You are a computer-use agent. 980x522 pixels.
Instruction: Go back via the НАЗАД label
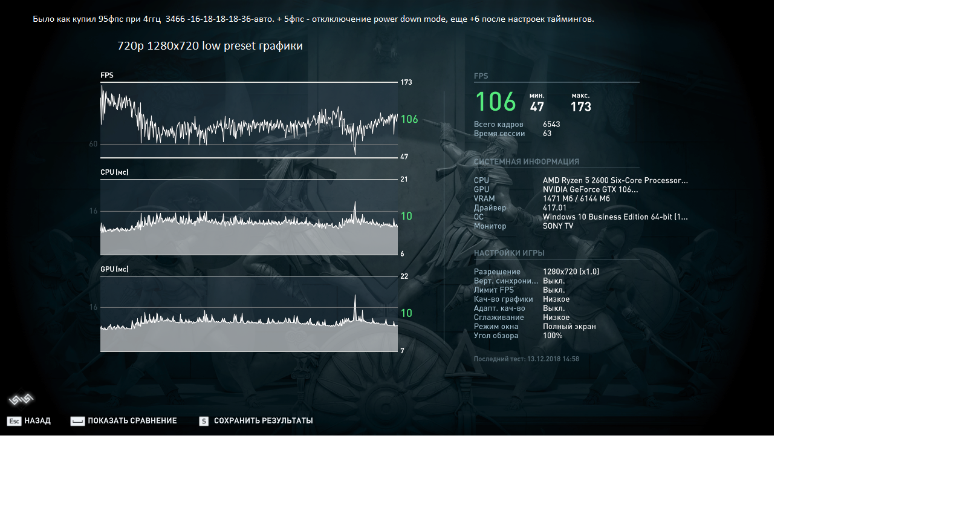37,421
